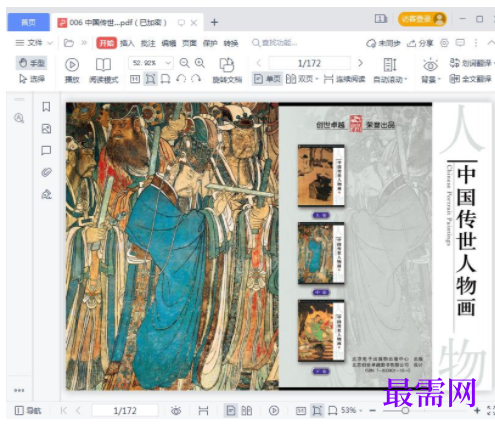Set actual size 1:1 view in toolbar
The width and height of the screenshot is (495, 424).
[135, 79]
